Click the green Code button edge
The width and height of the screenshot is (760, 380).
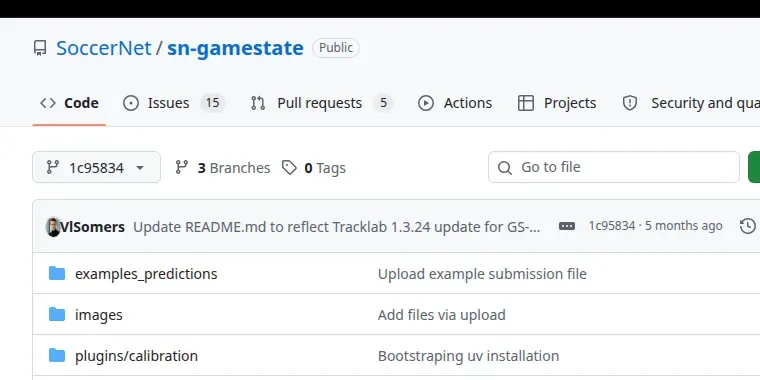coord(754,167)
